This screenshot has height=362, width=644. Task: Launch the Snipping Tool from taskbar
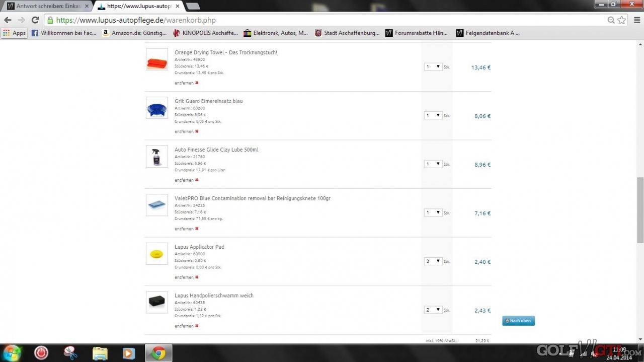pos(70,353)
